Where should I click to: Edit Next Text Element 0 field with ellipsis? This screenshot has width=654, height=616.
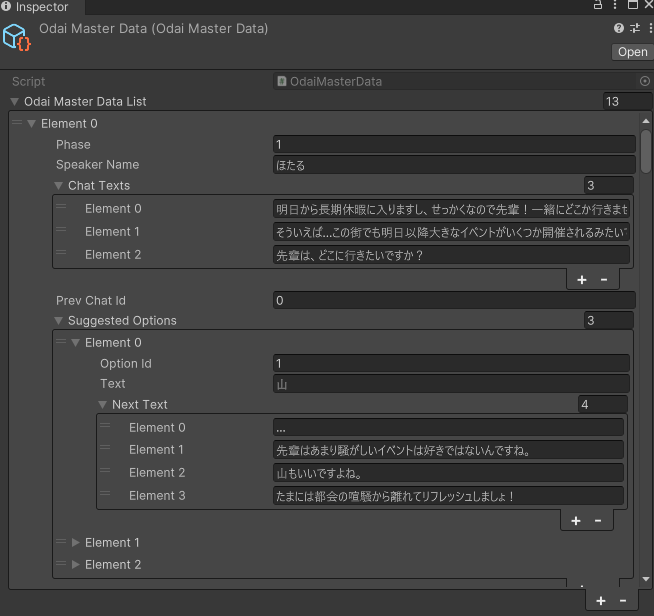448,427
